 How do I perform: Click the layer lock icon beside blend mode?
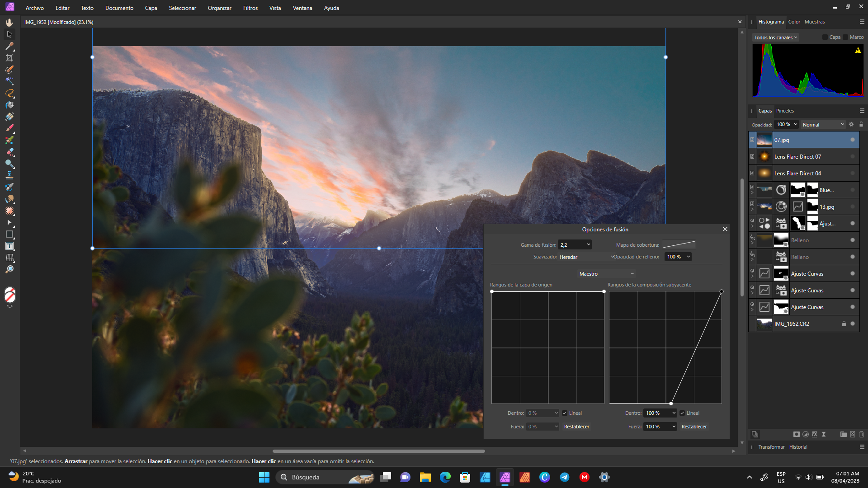[861, 124]
